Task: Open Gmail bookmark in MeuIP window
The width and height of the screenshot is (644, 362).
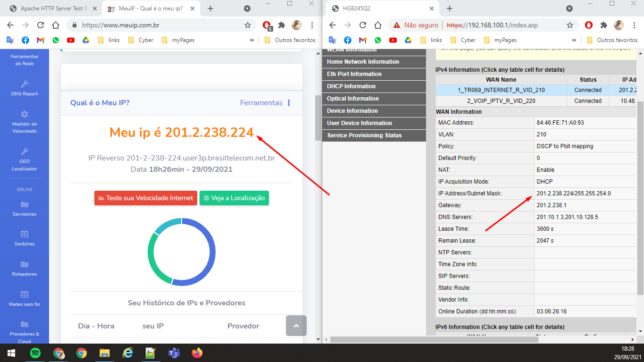Action: [x=41, y=40]
